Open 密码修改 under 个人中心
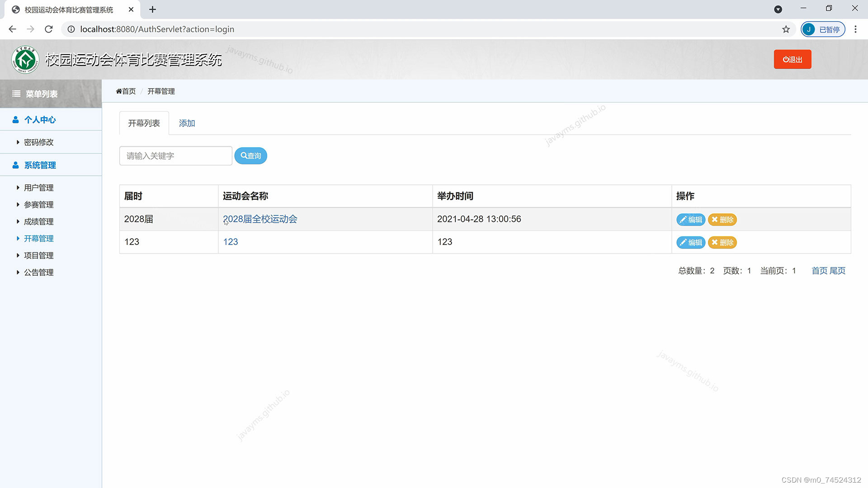This screenshot has width=868, height=488. coord(38,142)
